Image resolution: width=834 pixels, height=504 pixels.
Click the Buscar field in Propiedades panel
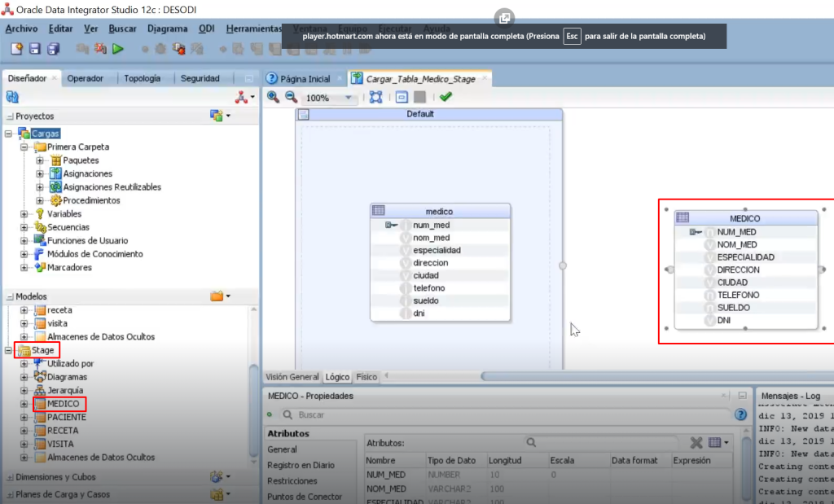click(x=505, y=414)
